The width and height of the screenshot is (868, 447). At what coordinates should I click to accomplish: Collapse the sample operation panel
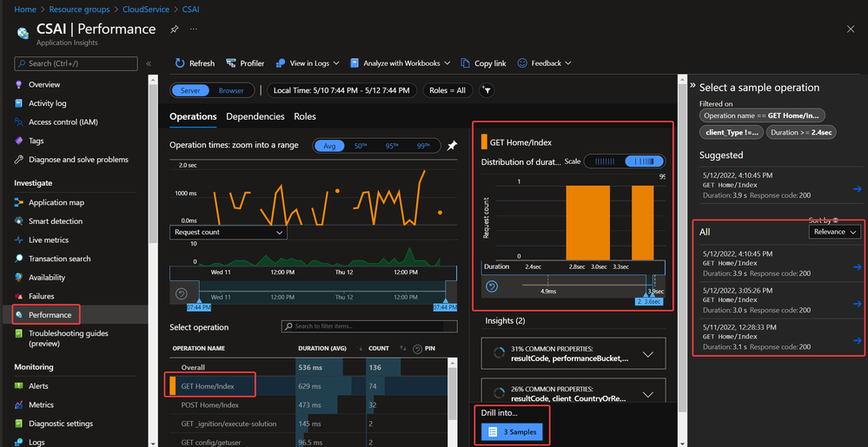pos(692,85)
